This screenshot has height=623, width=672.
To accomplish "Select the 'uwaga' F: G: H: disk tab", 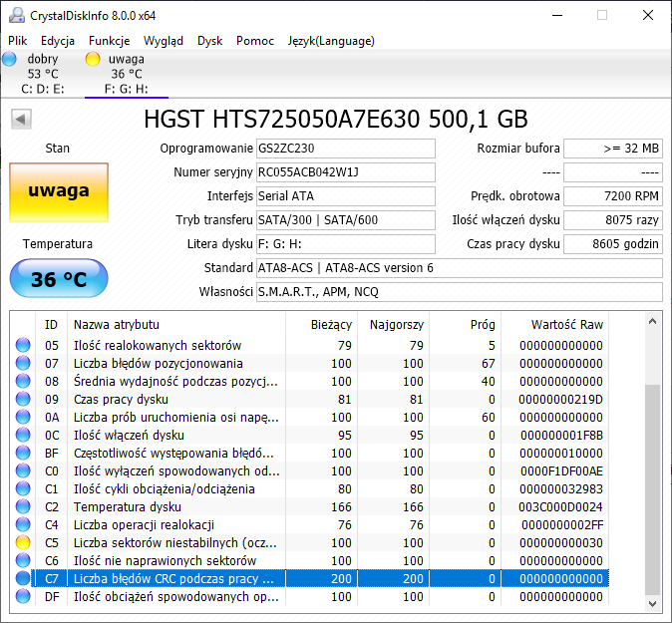I will pyautogui.click(x=127, y=74).
